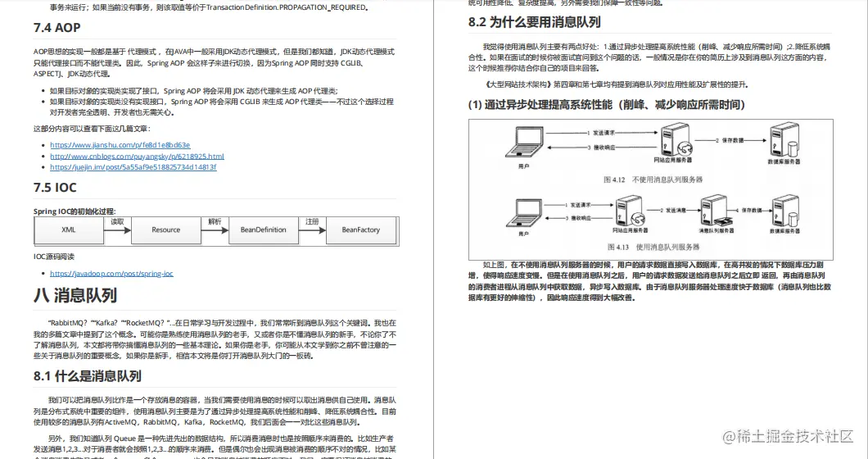
Task: Click the Resource box in IOC flowchart
Action: (x=165, y=230)
